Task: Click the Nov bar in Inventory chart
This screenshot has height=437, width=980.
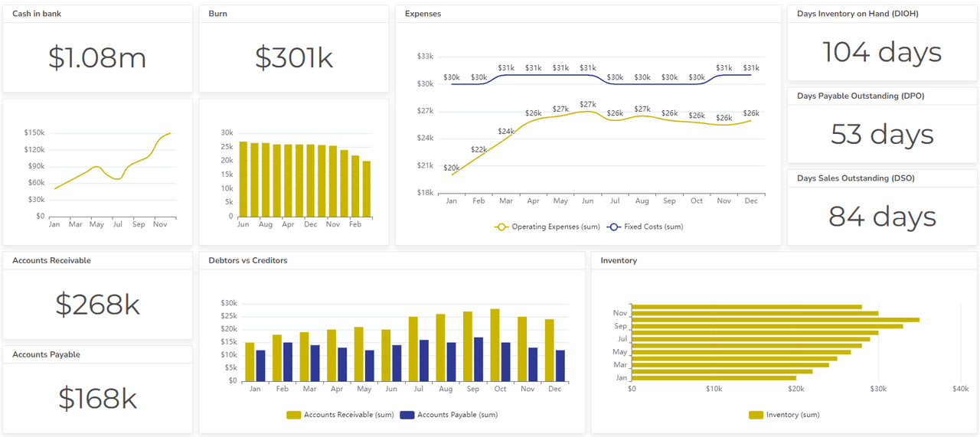Action: point(755,313)
